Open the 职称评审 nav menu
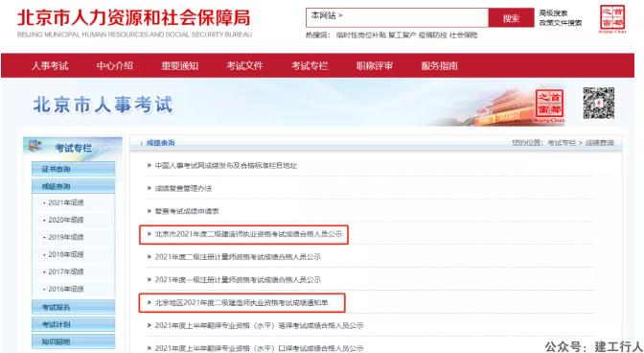The height and width of the screenshot is (353, 644). tap(374, 66)
